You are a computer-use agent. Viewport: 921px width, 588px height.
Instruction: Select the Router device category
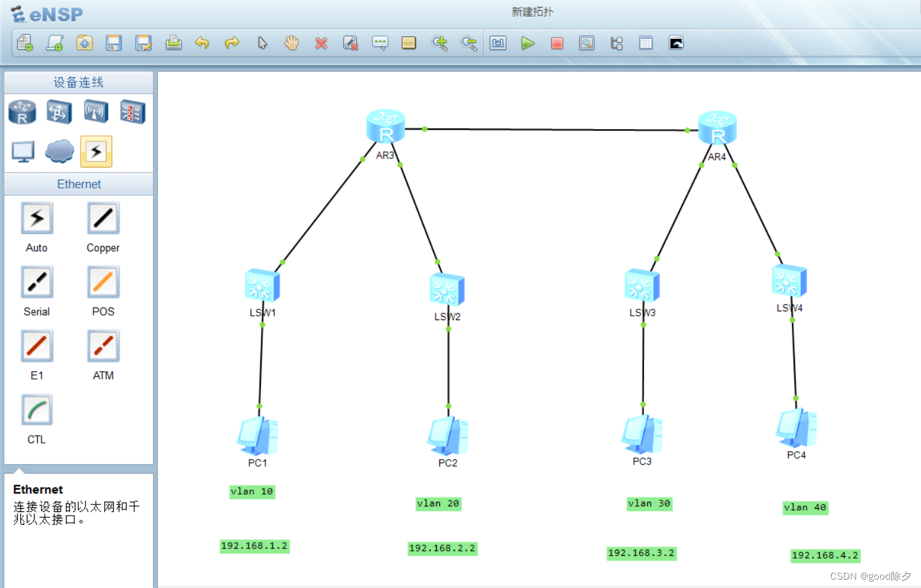22,112
